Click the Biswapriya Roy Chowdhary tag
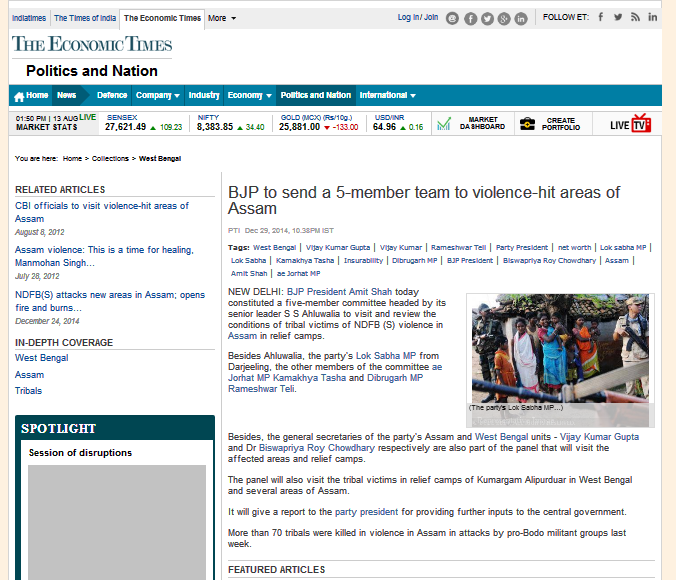The image size is (676, 580). click(549, 260)
